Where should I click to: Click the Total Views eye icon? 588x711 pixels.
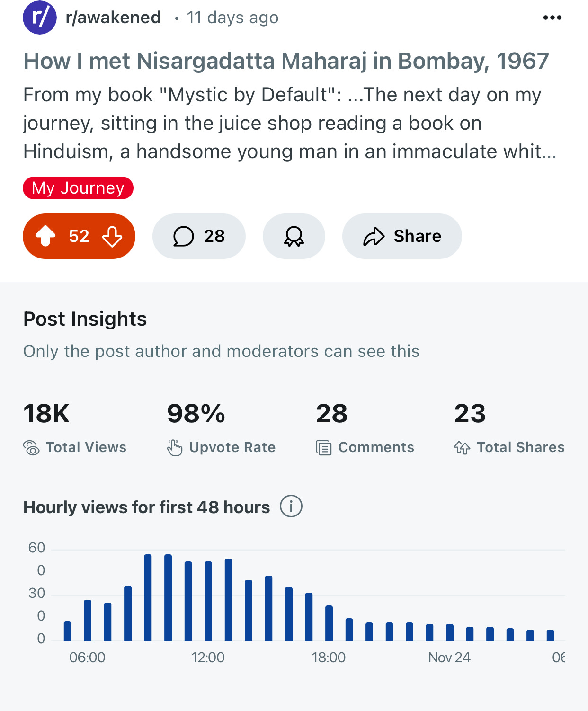pos(31,447)
